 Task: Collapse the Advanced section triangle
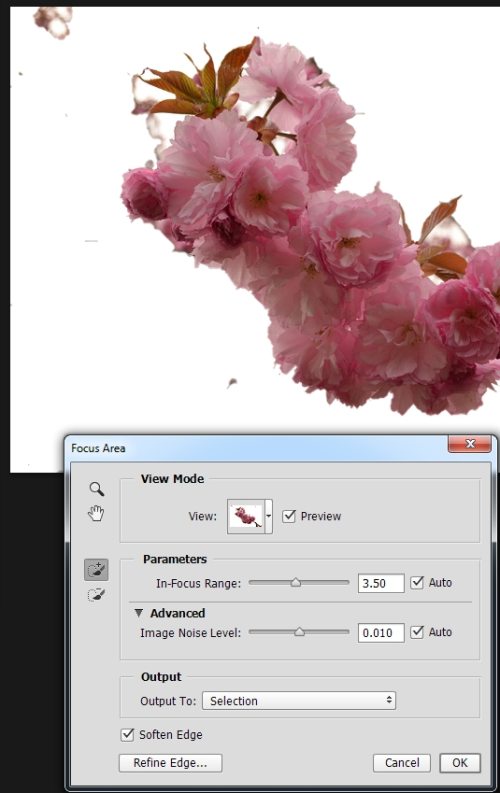pos(139,613)
